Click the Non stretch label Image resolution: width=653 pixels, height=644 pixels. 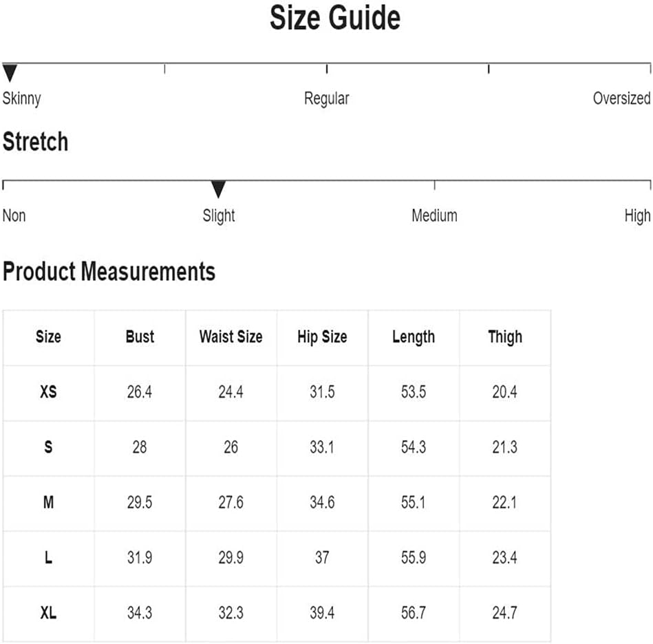(x=14, y=215)
